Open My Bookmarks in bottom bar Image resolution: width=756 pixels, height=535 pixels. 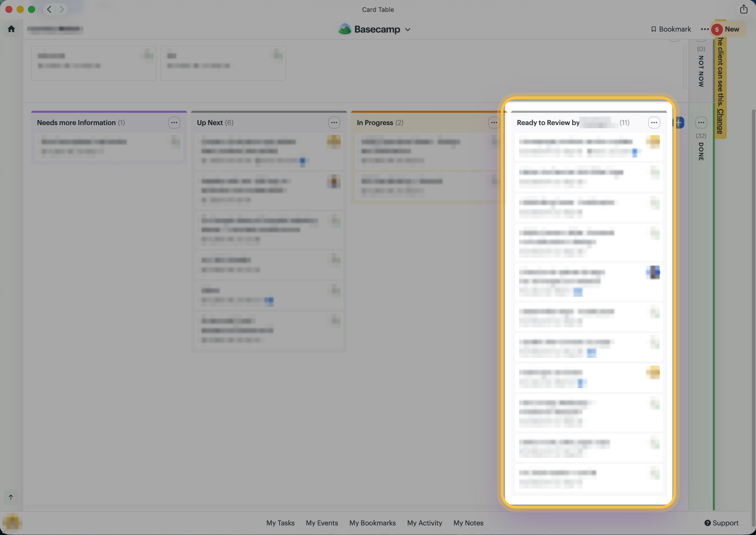[372, 523]
